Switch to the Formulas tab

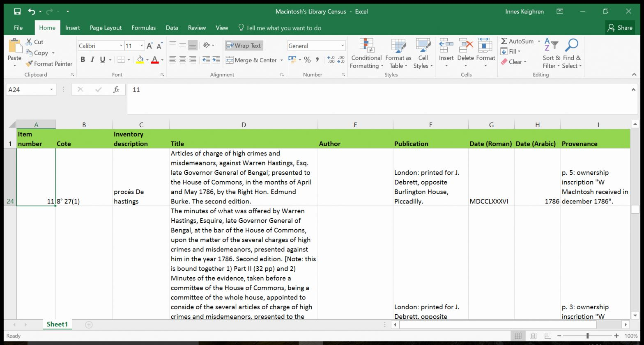(143, 28)
